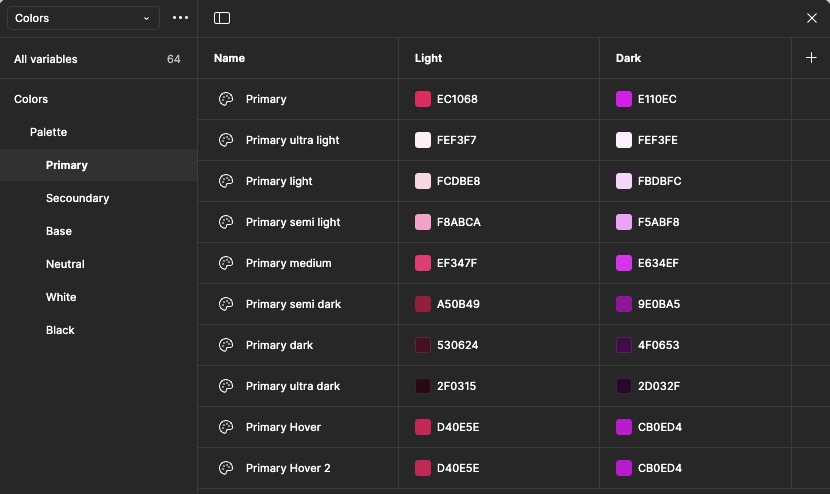
Task: Click palette icon for Primary medium
Action: click(x=226, y=263)
